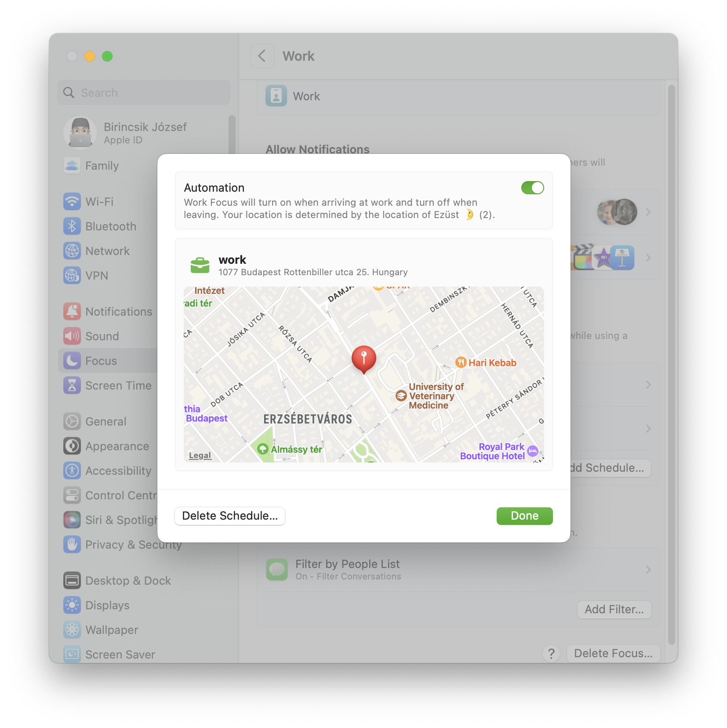
Task: Open the Legal link on map
Action: [x=200, y=455]
